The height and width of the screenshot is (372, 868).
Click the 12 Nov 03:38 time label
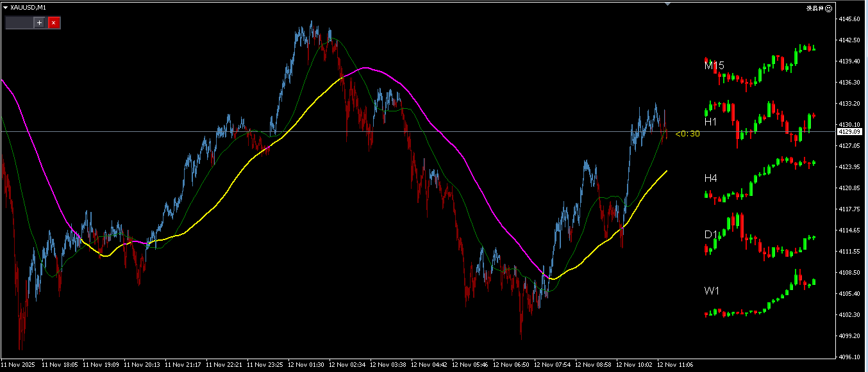click(388, 364)
